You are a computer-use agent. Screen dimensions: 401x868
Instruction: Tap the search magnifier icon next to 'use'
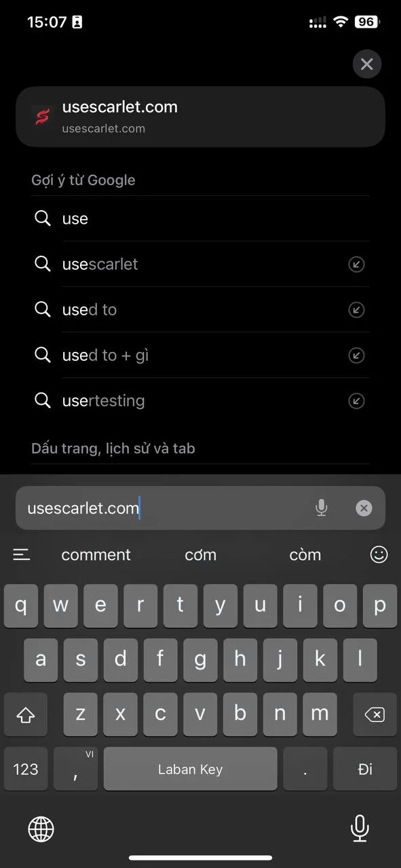tap(43, 218)
